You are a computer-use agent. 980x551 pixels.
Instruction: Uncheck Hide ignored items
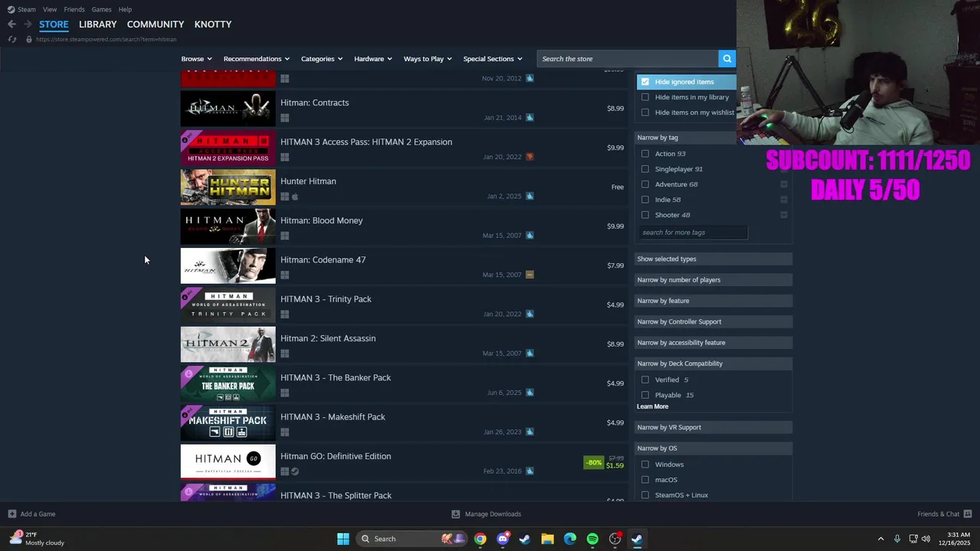[645, 82]
